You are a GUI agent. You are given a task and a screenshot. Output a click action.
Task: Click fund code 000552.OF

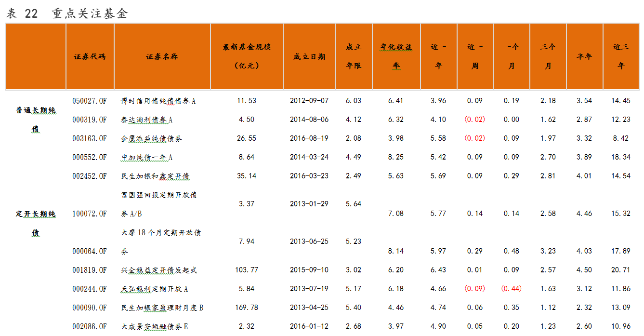90,157
